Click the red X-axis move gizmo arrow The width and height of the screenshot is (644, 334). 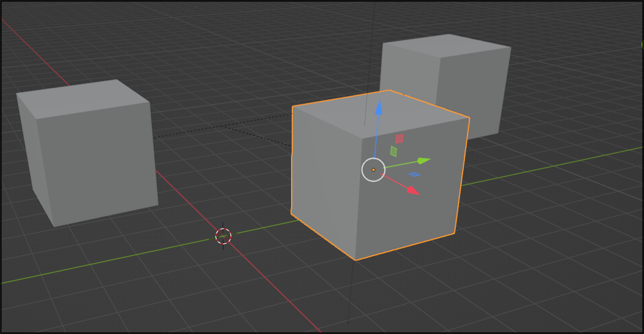pyautogui.click(x=413, y=191)
